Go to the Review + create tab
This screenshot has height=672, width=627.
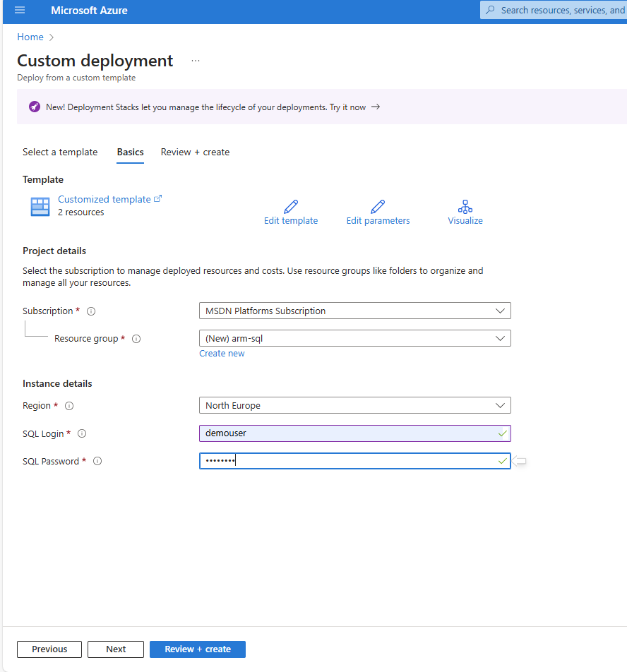point(195,152)
